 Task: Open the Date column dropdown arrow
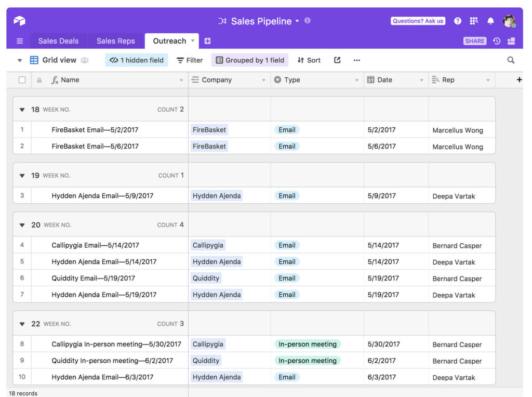point(421,81)
